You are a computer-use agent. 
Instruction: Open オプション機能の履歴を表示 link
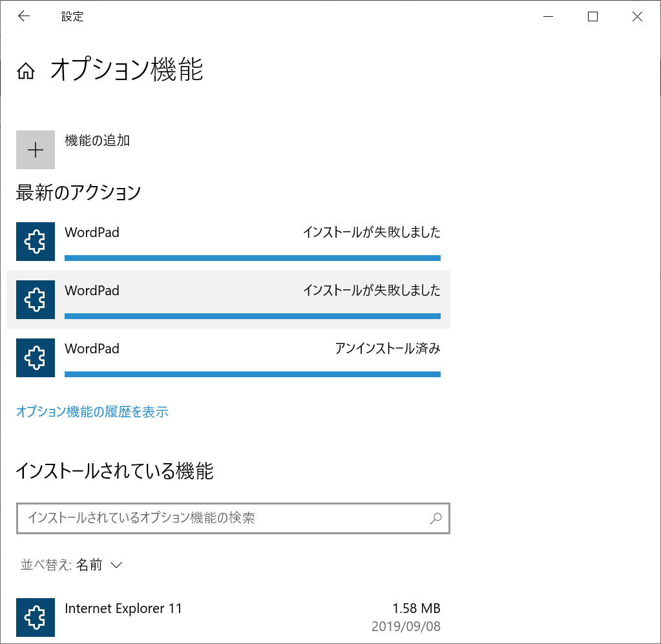(92, 411)
